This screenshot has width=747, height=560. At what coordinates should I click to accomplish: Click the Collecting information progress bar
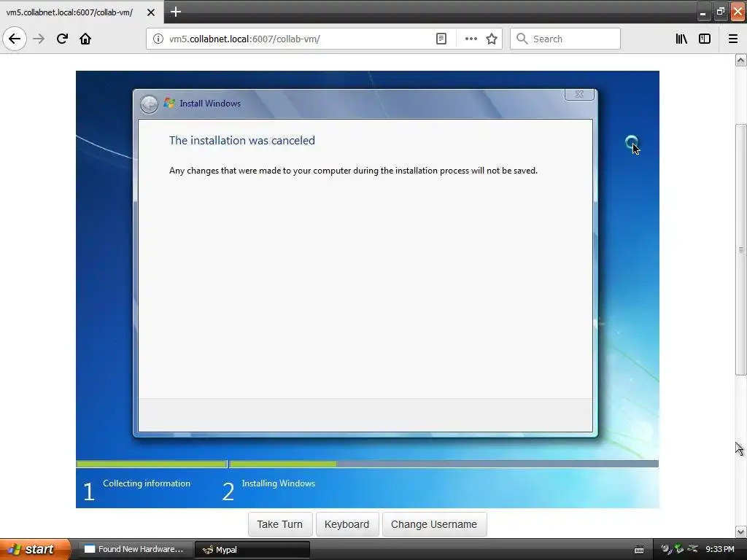tap(151, 464)
